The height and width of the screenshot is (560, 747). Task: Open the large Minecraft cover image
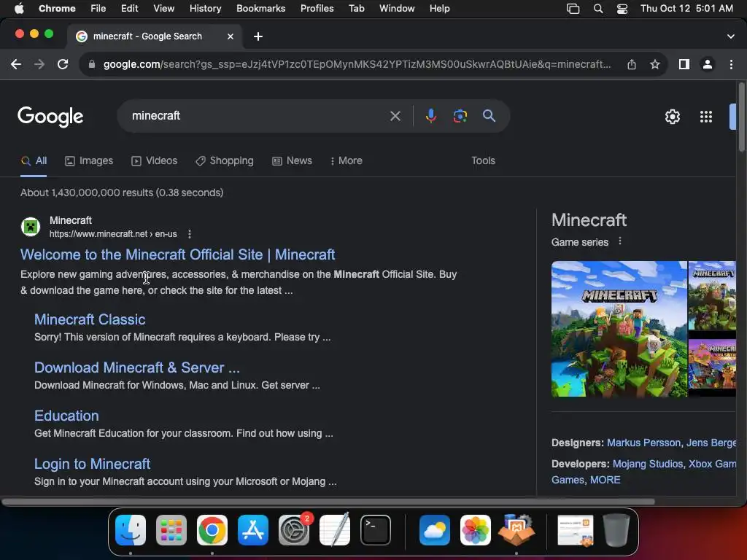(619, 329)
